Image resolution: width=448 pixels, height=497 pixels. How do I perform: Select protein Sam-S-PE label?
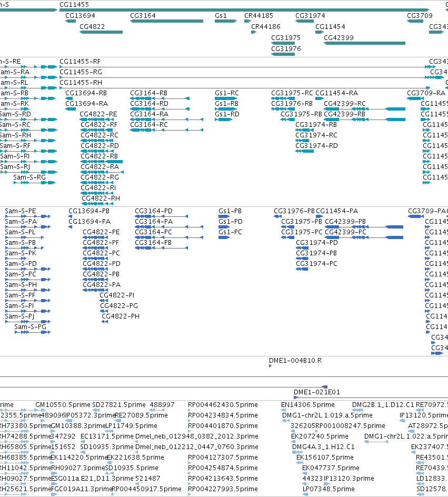[x=21, y=211]
